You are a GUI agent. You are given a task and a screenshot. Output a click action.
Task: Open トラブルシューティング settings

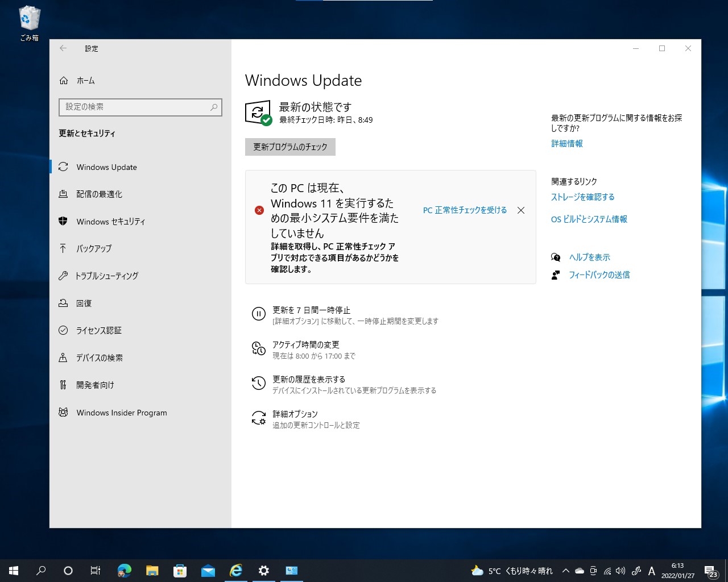coord(106,276)
